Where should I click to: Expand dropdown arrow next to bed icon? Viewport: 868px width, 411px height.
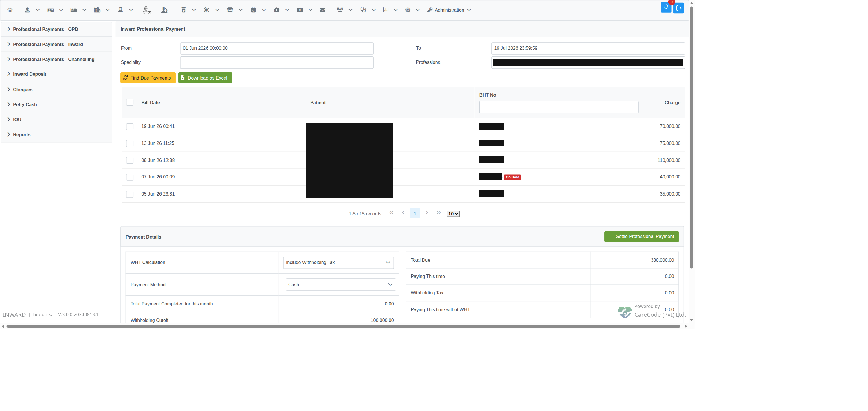(x=84, y=10)
